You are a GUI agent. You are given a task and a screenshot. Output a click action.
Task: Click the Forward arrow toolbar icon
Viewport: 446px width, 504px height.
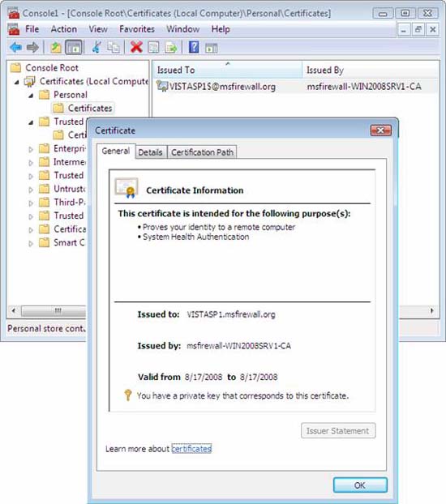coord(32,48)
